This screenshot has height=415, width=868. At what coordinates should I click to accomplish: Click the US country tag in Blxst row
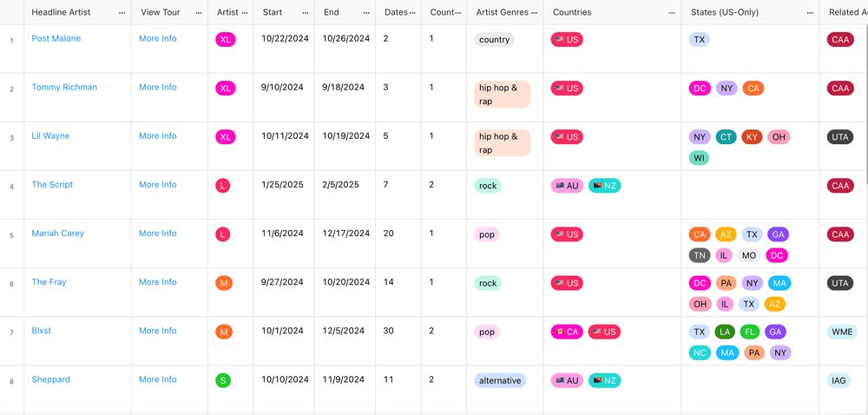click(x=604, y=332)
